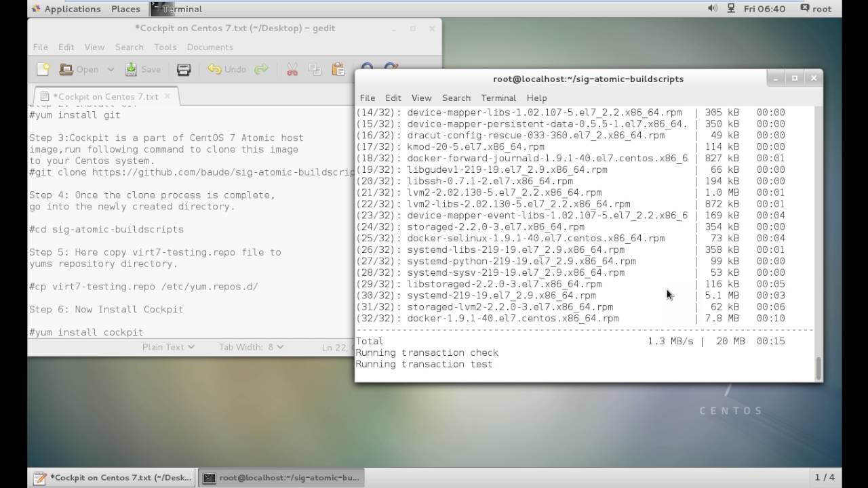Open the gedit File menu

tap(41, 47)
